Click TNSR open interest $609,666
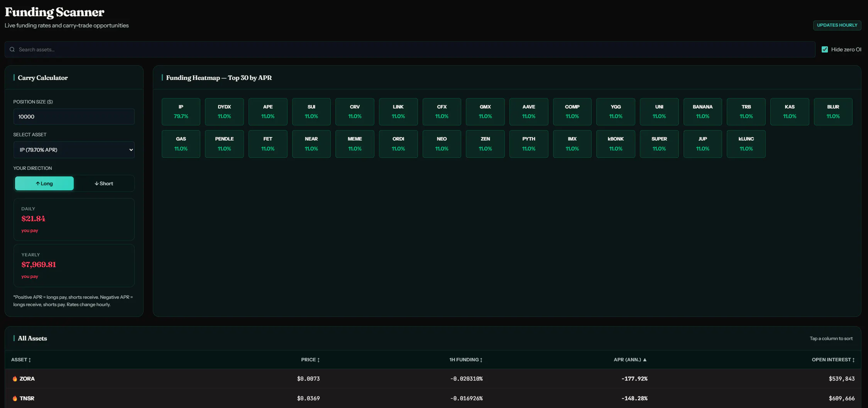Image resolution: width=868 pixels, height=408 pixels. 842,398
